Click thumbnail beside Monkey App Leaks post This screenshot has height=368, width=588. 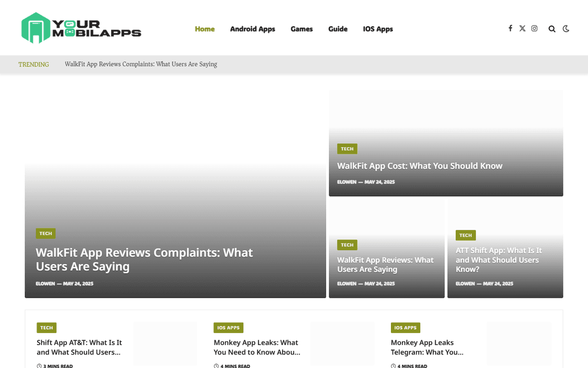(x=342, y=343)
